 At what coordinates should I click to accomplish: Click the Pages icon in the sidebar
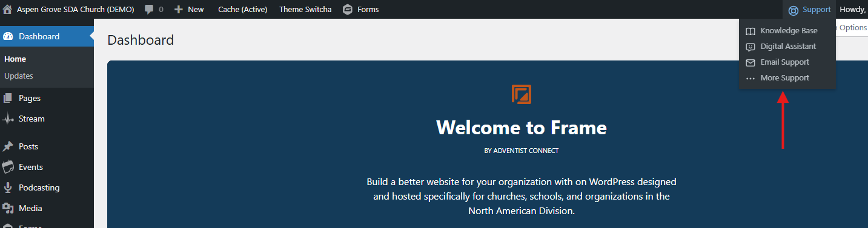coord(8,98)
